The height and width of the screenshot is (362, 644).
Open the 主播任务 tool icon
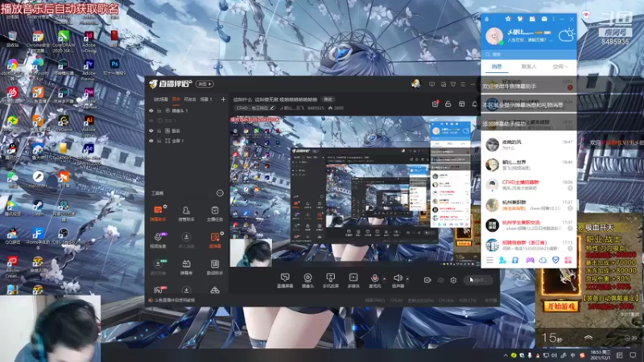coord(215,213)
